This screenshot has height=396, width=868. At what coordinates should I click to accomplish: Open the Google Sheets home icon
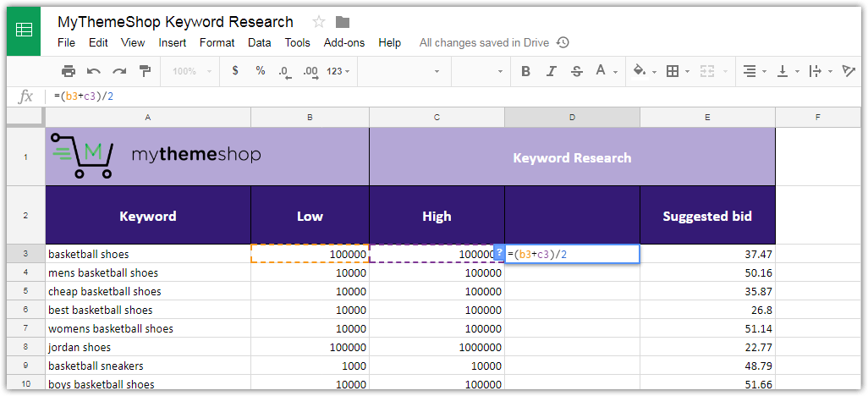coord(24,31)
